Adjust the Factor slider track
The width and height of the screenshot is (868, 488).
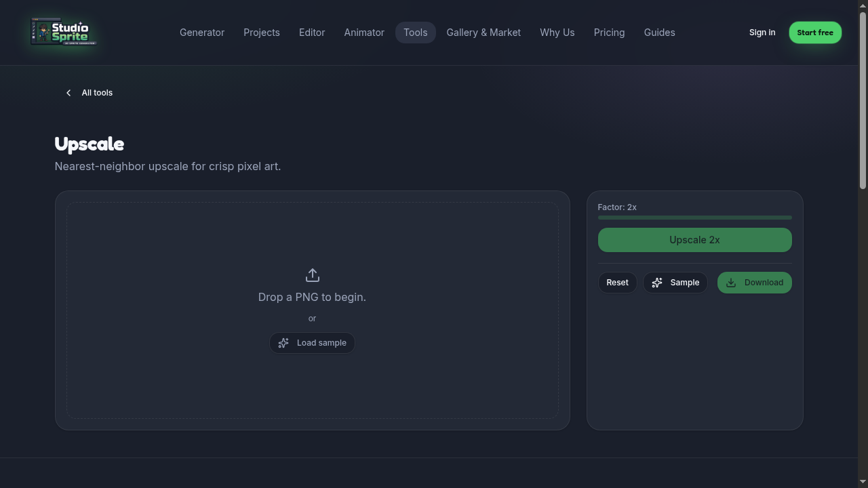tap(694, 218)
